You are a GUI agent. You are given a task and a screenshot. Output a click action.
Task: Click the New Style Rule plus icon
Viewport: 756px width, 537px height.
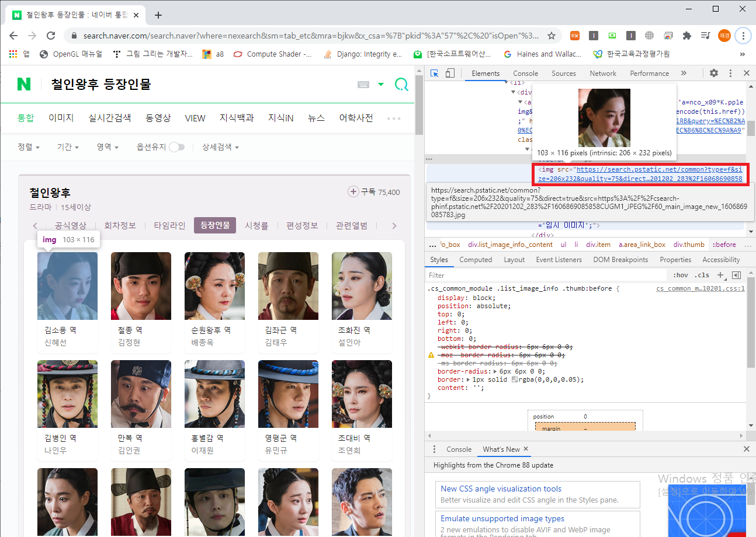[x=721, y=275]
